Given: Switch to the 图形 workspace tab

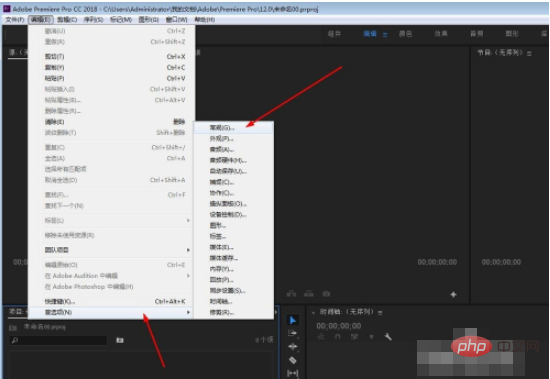Looking at the screenshot, I should (512, 34).
